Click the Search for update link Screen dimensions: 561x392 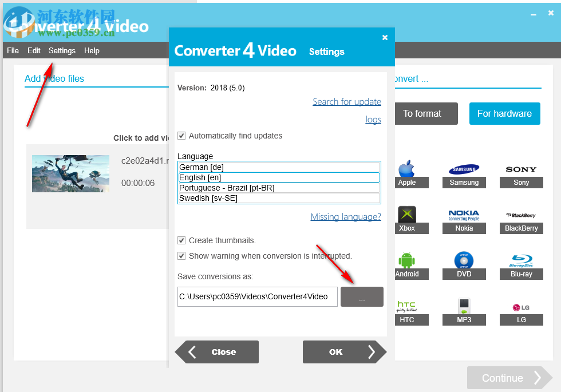pyautogui.click(x=347, y=101)
